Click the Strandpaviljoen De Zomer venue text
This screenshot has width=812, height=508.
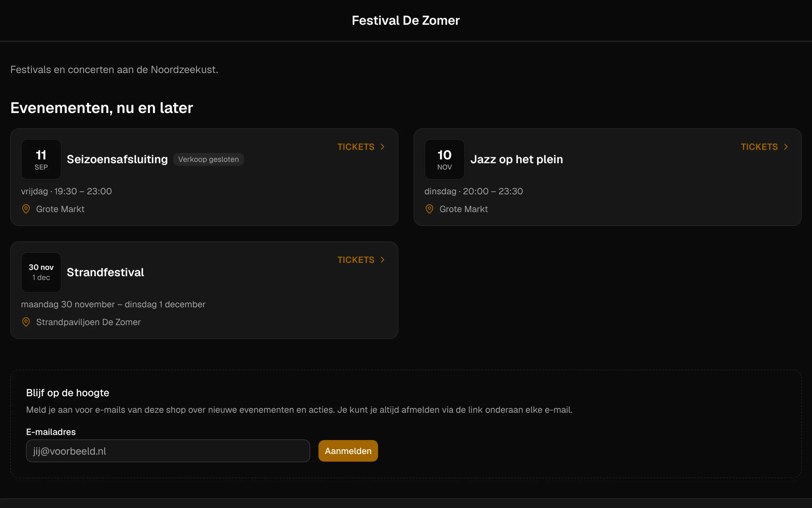pyautogui.click(x=88, y=322)
